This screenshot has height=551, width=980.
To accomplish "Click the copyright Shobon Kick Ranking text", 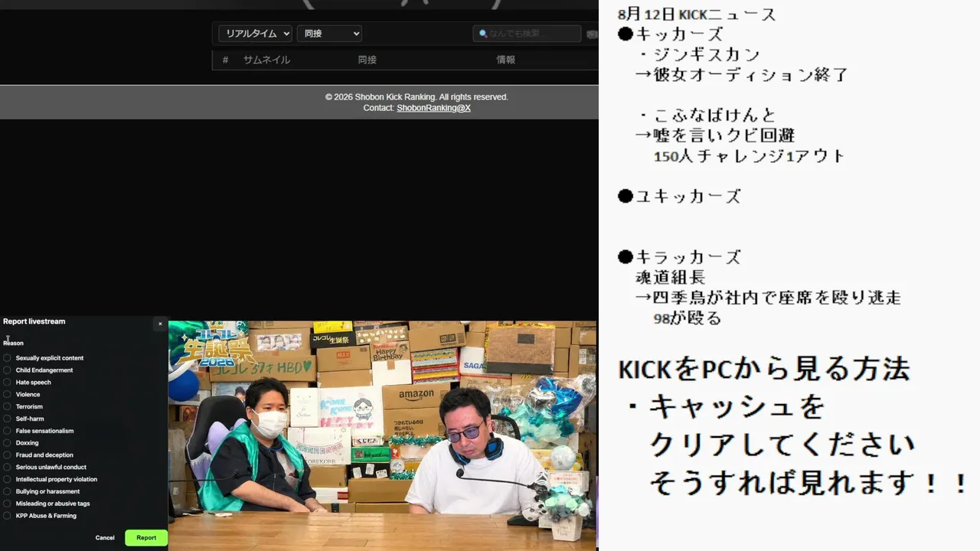I will (416, 97).
